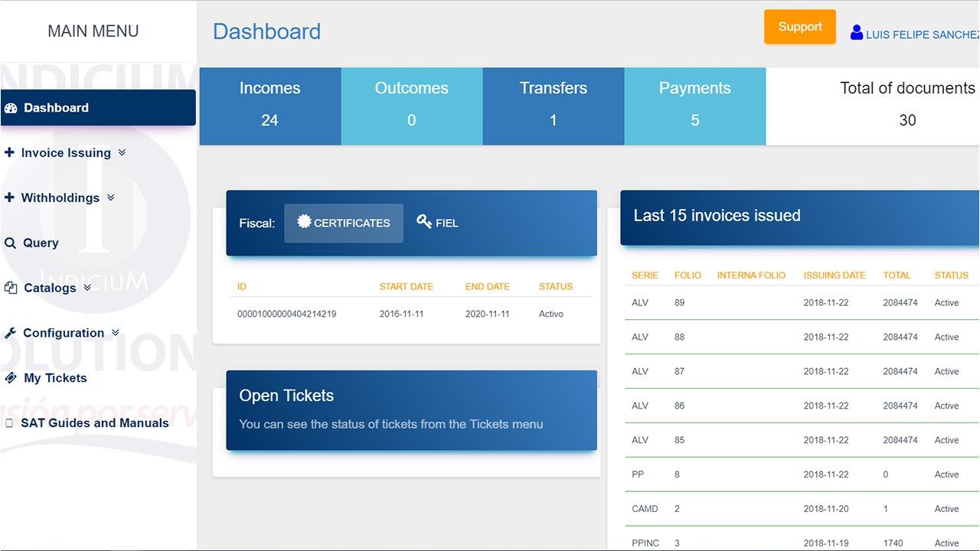
Task: Open the Dashboard menu item
Action: click(98, 108)
